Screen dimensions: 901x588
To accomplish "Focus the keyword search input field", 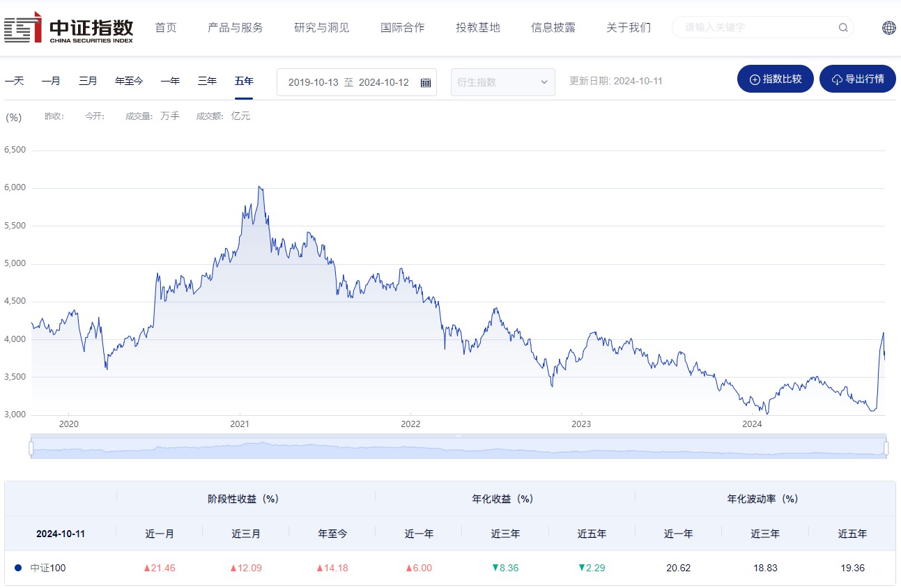I will (756, 28).
